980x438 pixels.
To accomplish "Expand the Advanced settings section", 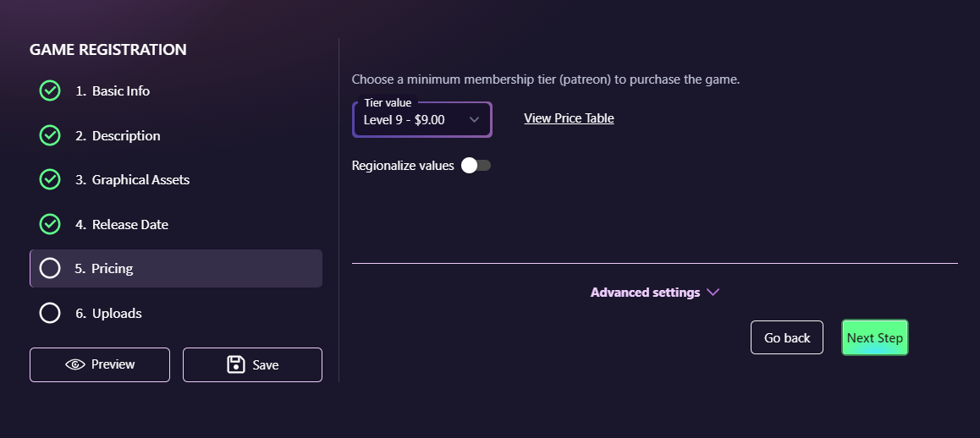I will point(645,293).
